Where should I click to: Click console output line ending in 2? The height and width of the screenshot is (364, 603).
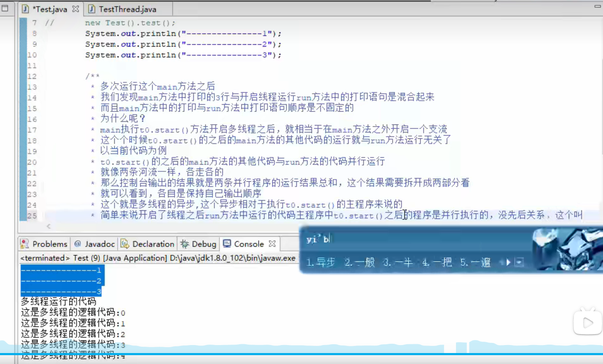pos(62,281)
